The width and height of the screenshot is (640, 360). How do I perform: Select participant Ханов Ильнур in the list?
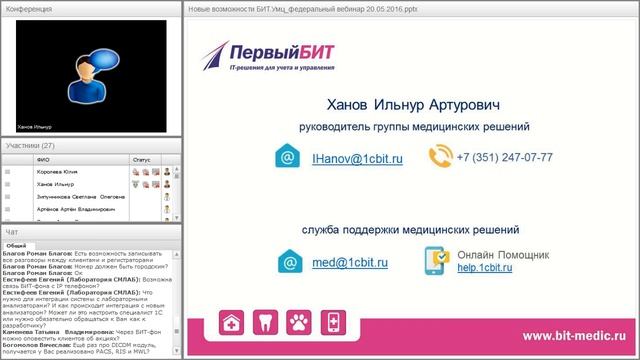[x=55, y=184]
